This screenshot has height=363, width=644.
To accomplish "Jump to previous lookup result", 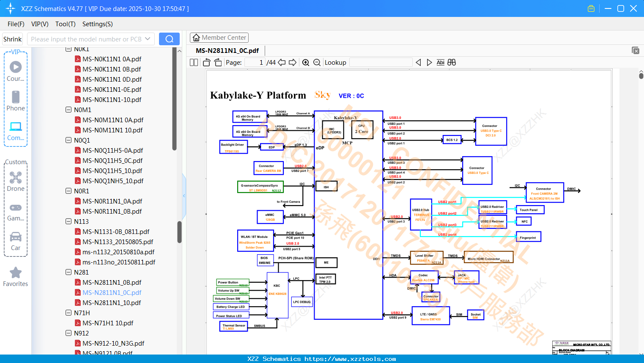I will 418,63.
